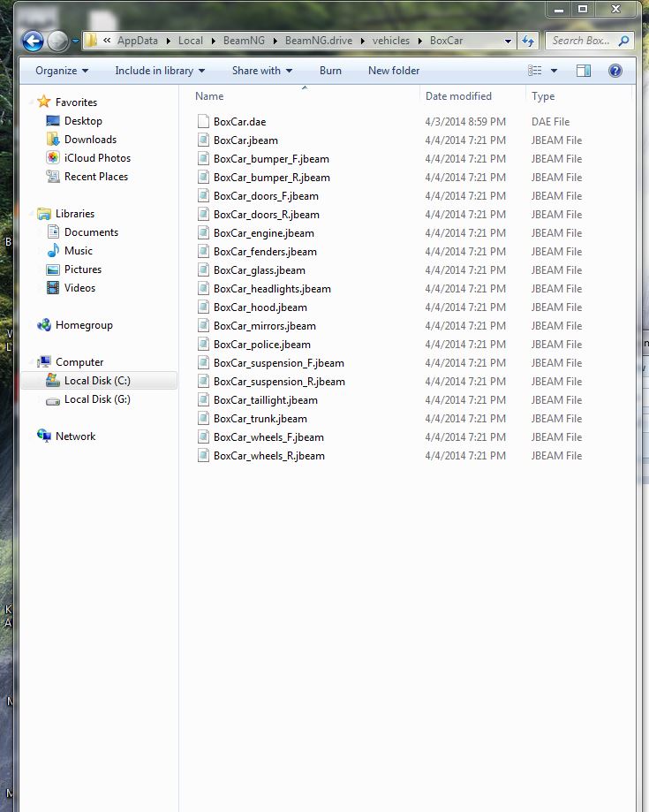This screenshot has width=649, height=812.
Task: Select BoxCar_engine.jbeam file
Action: click(263, 233)
